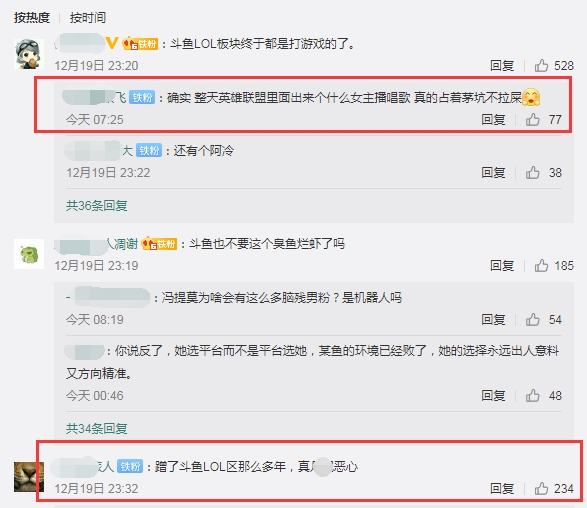Open the pilot-goggles avatar profile
The image size is (587, 508).
29,54
